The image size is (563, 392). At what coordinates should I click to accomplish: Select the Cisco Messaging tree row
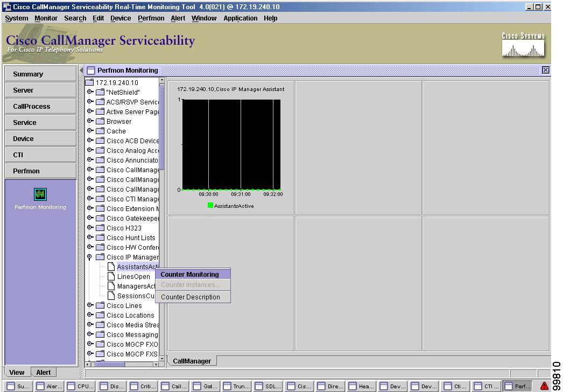[132, 334]
